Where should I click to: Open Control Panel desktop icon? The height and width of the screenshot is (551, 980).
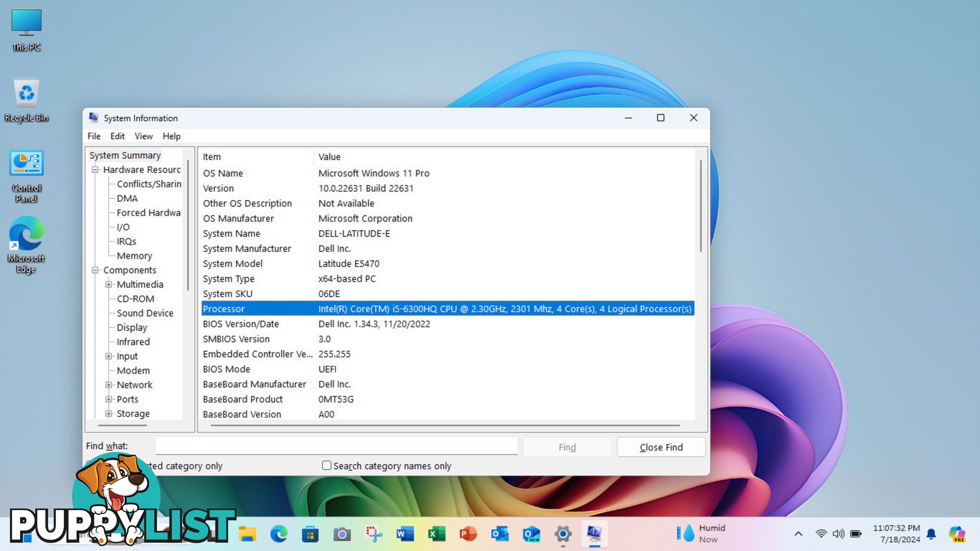pos(26,176)
